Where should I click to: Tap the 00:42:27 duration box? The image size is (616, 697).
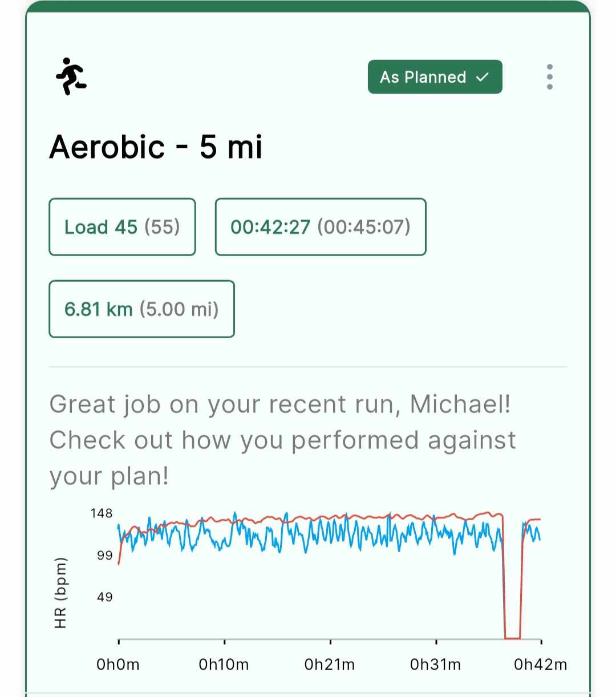pos(321,227)
